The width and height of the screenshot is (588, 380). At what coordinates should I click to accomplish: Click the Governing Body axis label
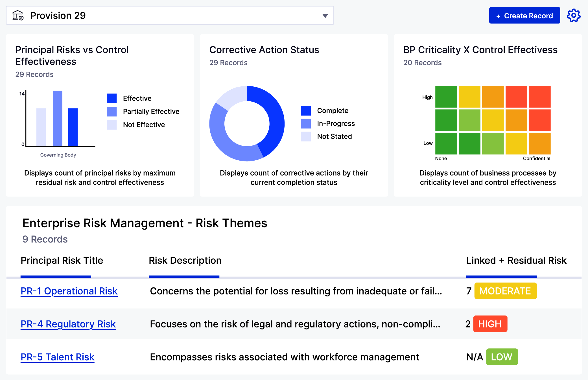point(58,155)
